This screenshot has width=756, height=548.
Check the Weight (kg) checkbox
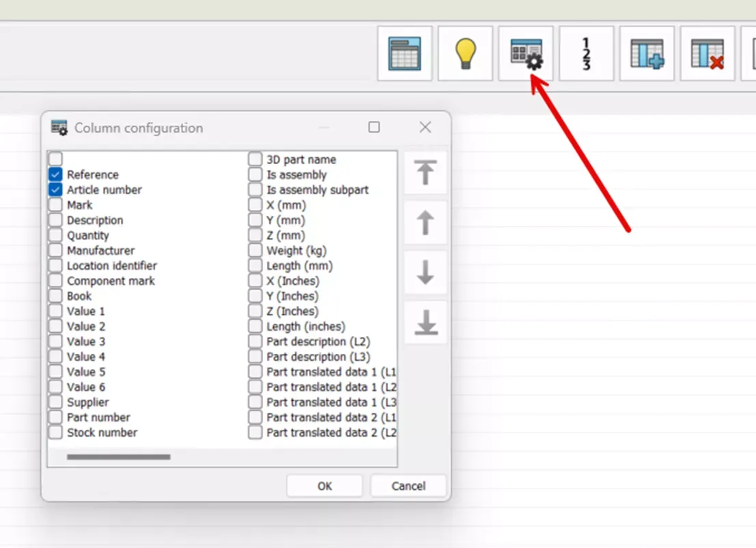pyautogui.click(x=255, y=250)
